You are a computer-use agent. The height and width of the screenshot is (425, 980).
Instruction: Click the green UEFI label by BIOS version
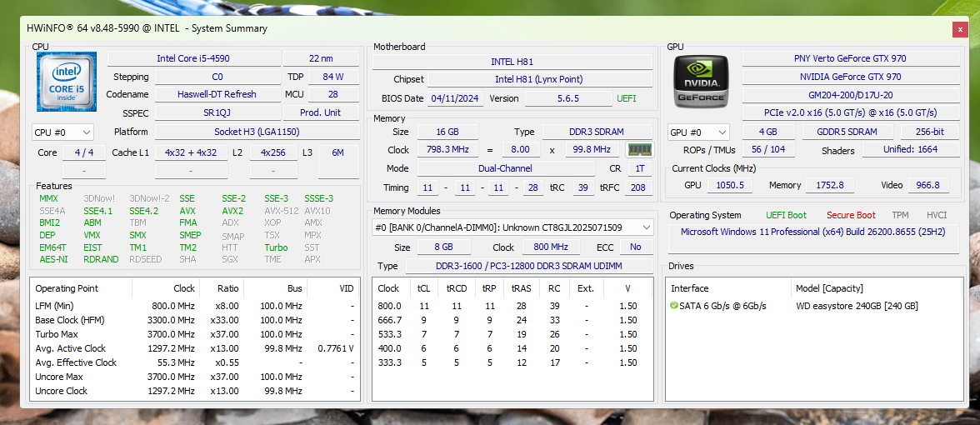click(x=627, y=98)
